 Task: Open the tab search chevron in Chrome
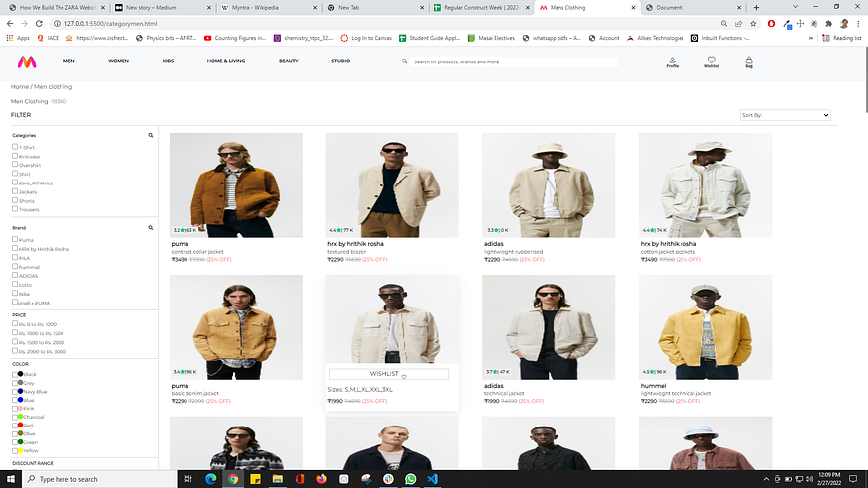[x=795, y=7]
